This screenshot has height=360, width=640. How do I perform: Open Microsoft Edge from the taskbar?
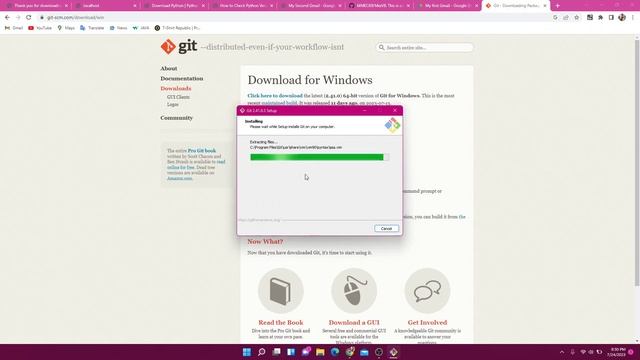pyautogui.click(x=335, y=352)
